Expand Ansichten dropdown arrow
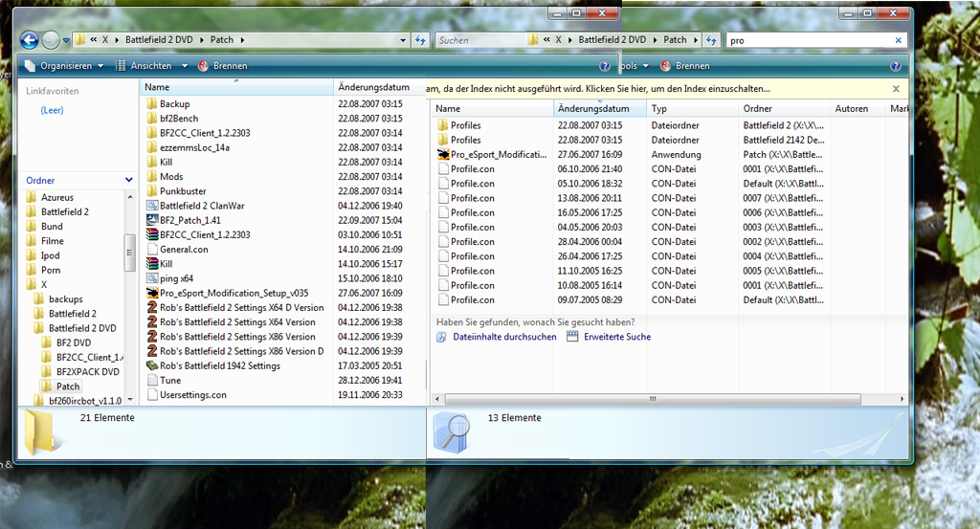The height and width of the screenshot is (529, 980). [185, 66]
